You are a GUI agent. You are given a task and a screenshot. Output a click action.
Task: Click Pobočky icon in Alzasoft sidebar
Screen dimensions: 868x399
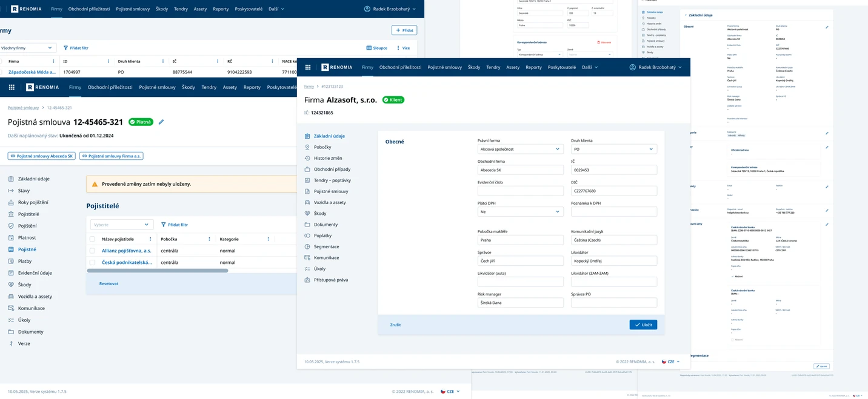point(307,147)
